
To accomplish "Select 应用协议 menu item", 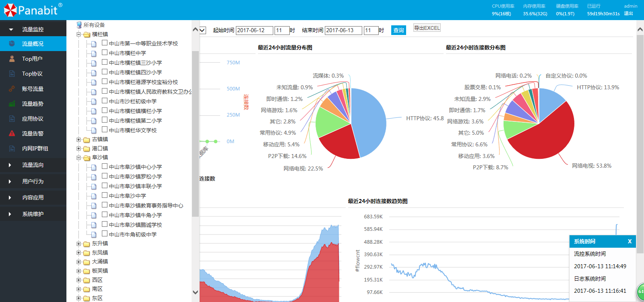I will point(33,119).
